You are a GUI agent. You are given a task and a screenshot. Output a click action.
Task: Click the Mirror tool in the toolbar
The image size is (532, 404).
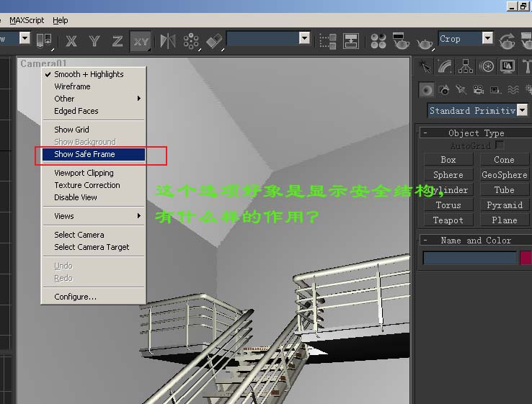(168, 41)
